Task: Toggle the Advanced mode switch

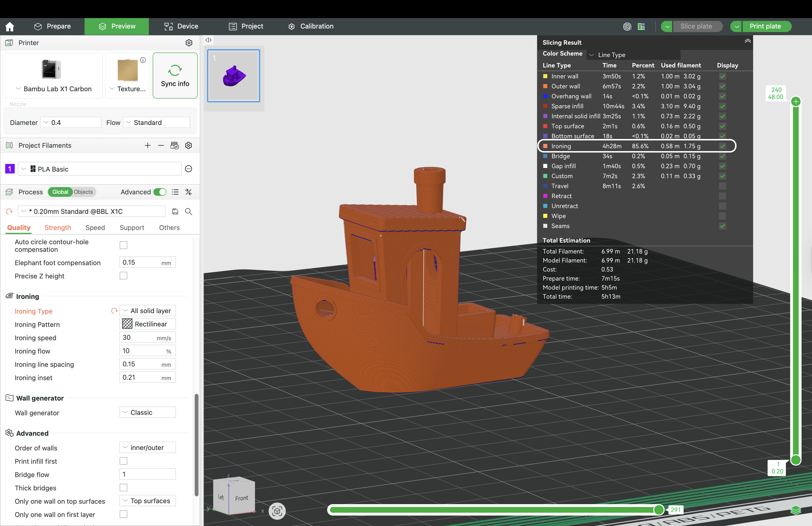Action: [160, 192]
